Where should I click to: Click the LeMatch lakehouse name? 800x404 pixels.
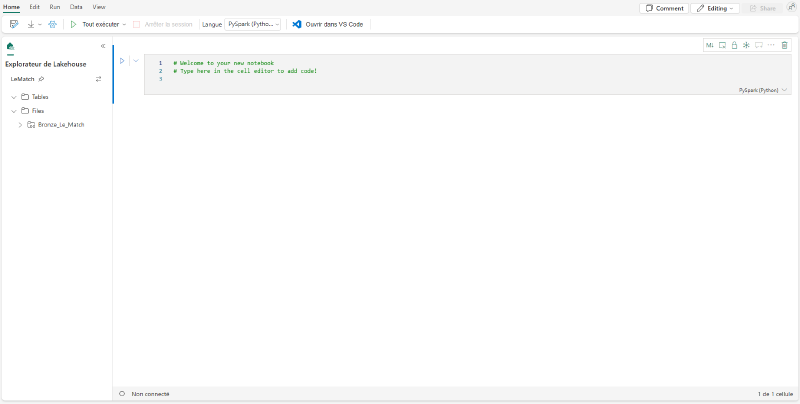22,79
